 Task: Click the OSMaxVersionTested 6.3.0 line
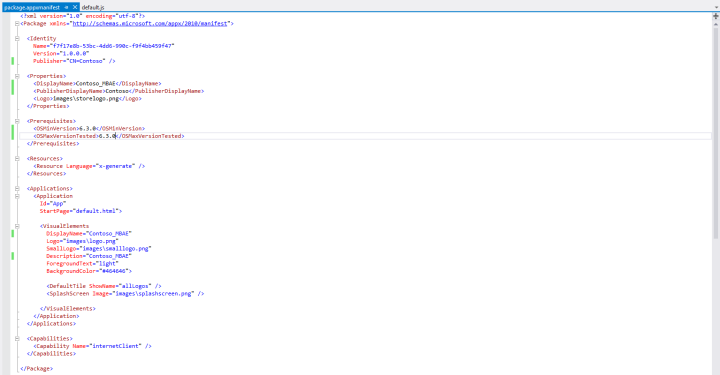(x=109, y=136)
